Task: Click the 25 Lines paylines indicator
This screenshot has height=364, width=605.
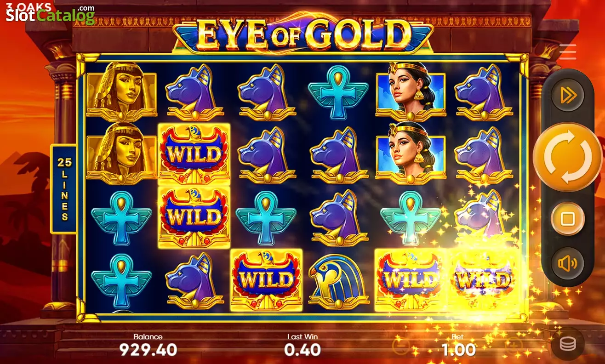Action: [63, 189]
